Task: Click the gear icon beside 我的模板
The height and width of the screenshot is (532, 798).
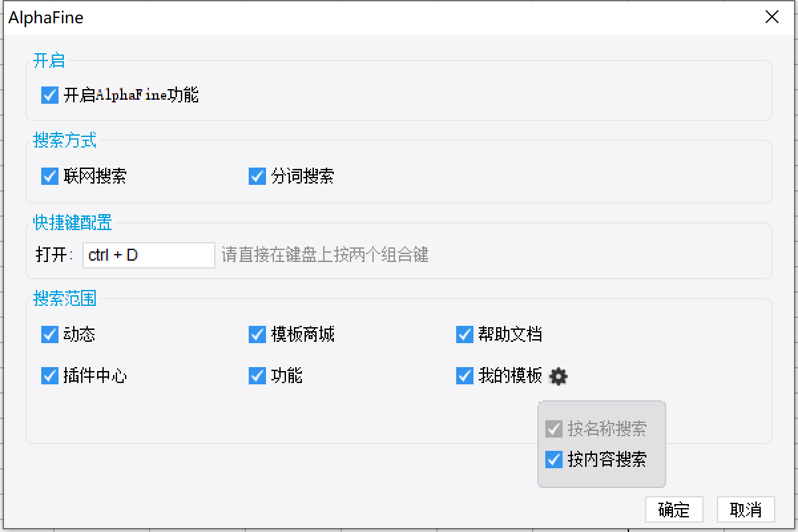Action: 559,376
